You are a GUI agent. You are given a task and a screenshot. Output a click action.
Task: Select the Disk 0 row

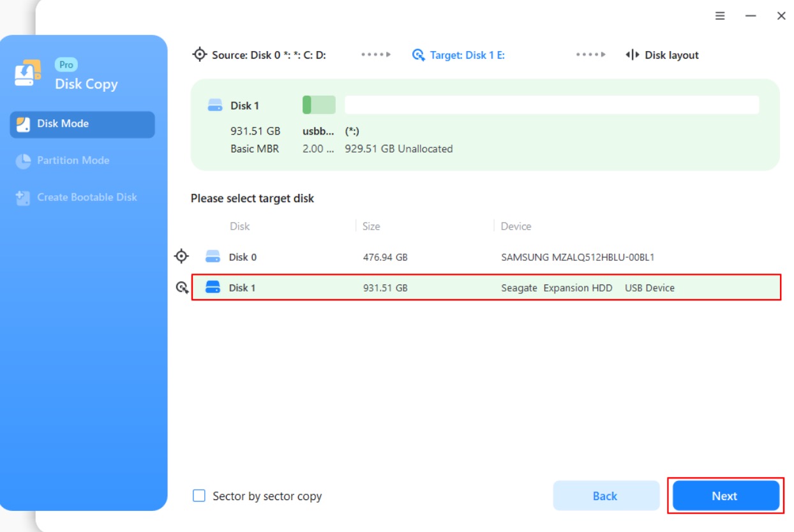pyautogui.click(x=486, y=257)
